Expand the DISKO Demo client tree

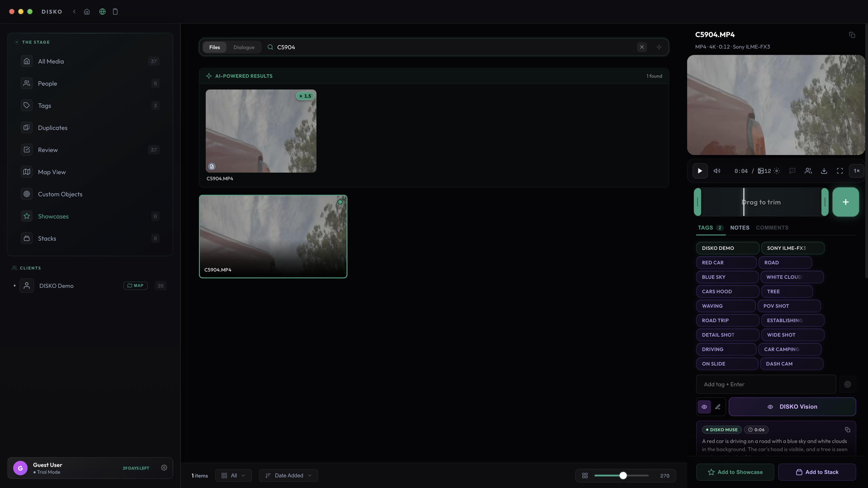coord(15,286)
